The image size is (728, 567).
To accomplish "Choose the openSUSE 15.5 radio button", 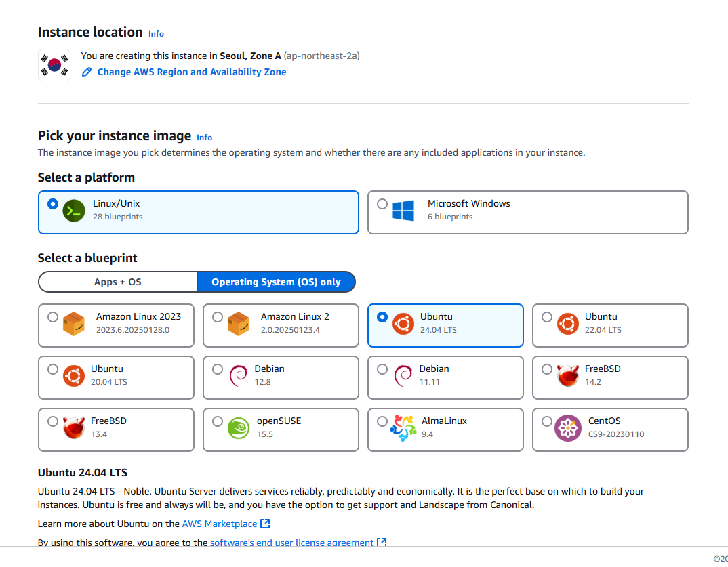I will (x=218, y=421).
